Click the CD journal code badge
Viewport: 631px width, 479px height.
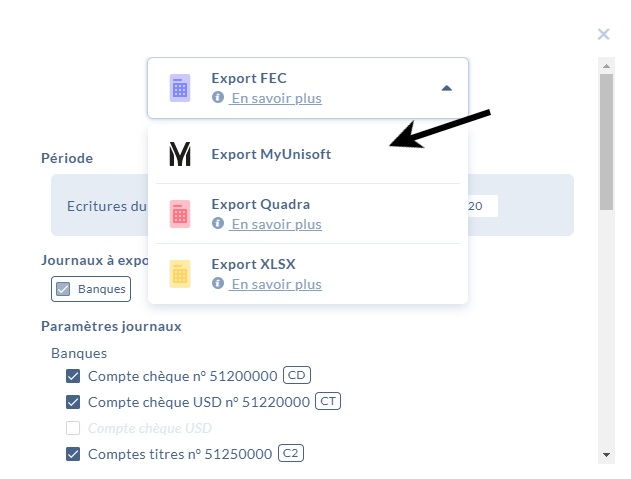[297, 375]
